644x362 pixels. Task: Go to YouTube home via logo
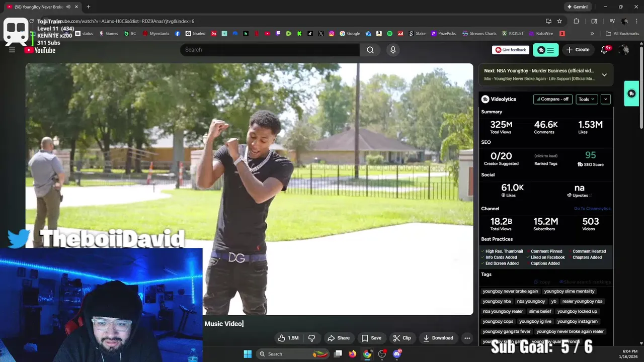40,50
